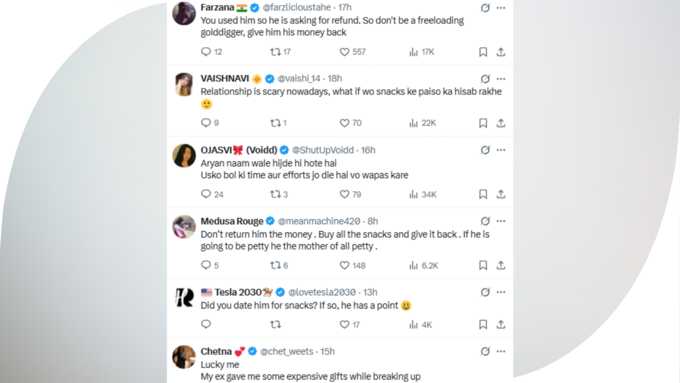Open VAISHNAVI's profile picture
This screenshot has width=680, height=383.
point(184,85)
